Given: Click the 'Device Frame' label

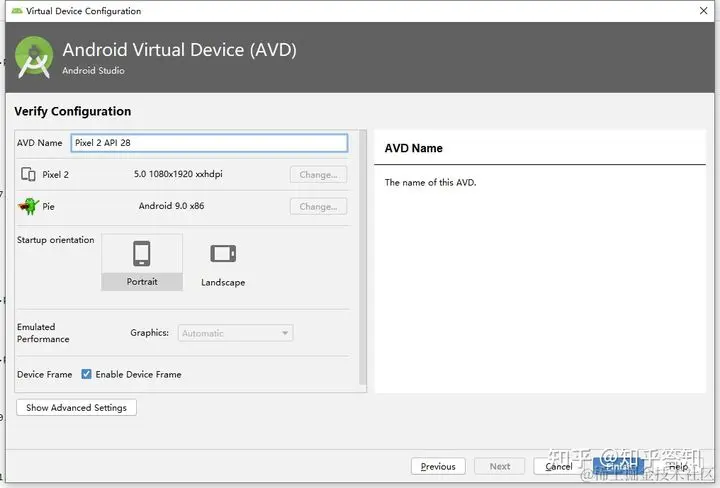Looking at the screenshot, I should click(x=45, y=374).
